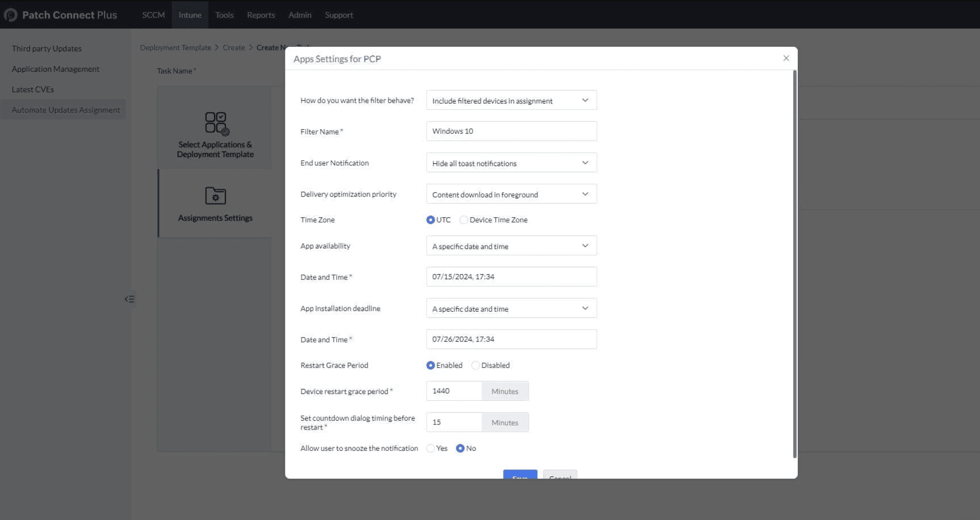Open Latest CVEs in sidebar
Image resolution: width=980 pixels, height=520 pixels.
point(33,89)
